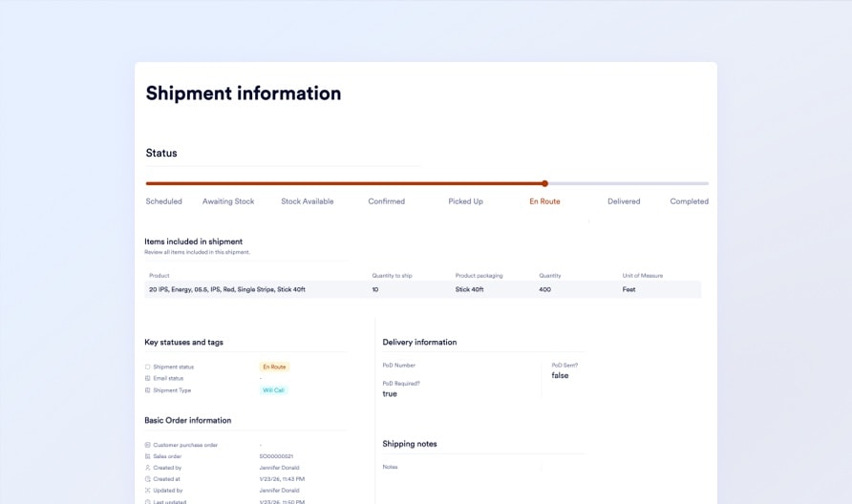Click the person icon next to Created by
Screen dimensions: 852x504
click(x=147, y=468)
